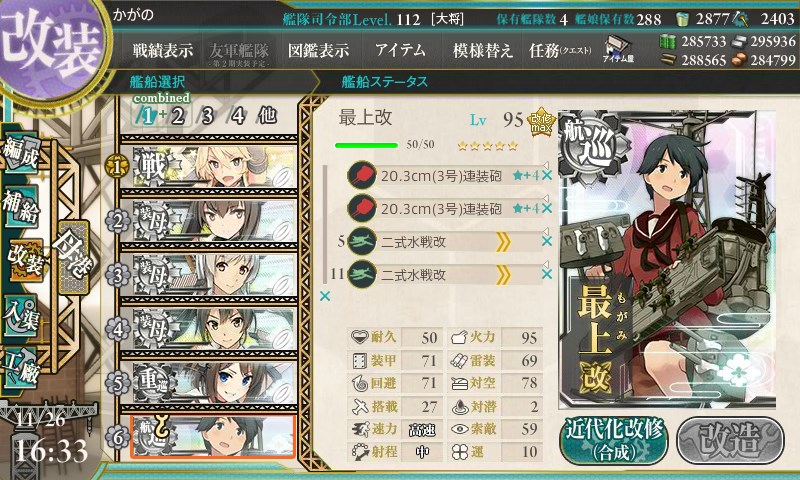Remove the first 20.3cm(3号)連装砲 with its X
The height and width of the screenshot is (480, 800).
point(546,176)
